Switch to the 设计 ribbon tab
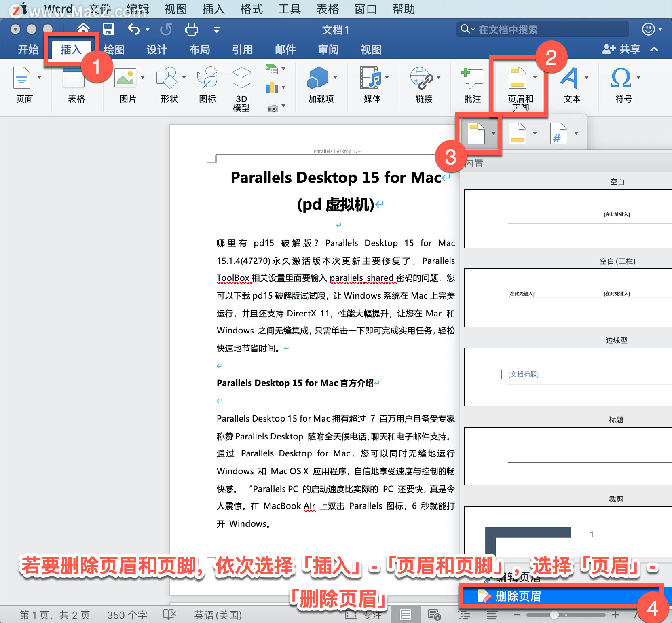 [x=157, y=49]
